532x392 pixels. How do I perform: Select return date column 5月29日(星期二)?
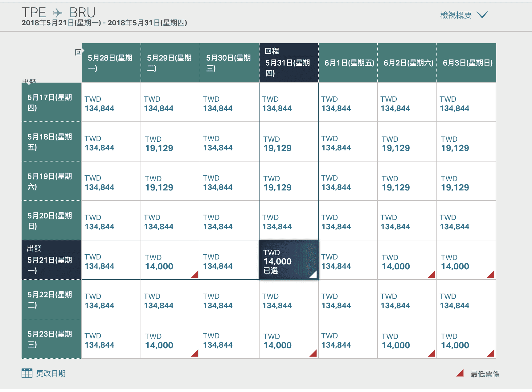pyautogui.click(x=170, y=63)
